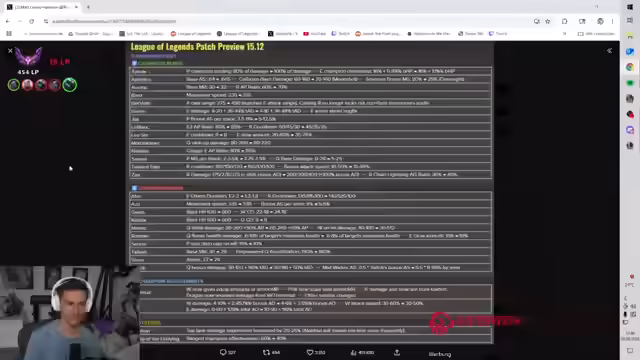The image size is (640, 360).
Task: Click the Master rank emblem in overlay
Action: pos(29,57)
